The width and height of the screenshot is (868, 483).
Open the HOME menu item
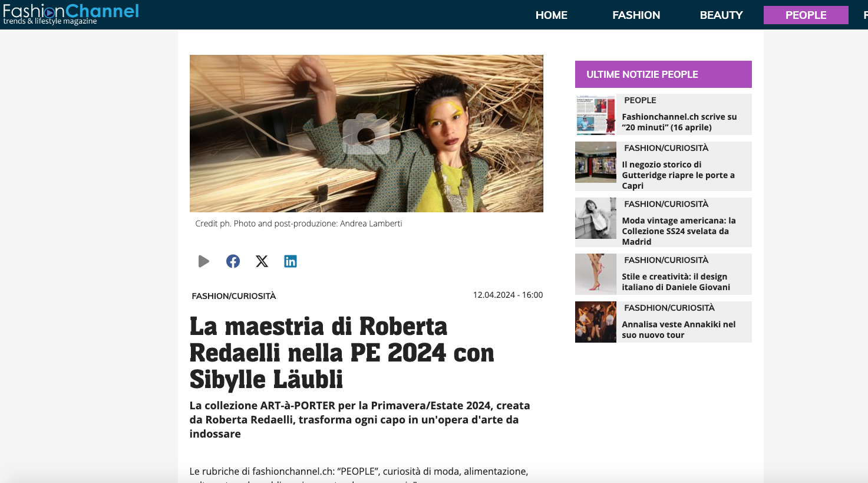point(552,15)
